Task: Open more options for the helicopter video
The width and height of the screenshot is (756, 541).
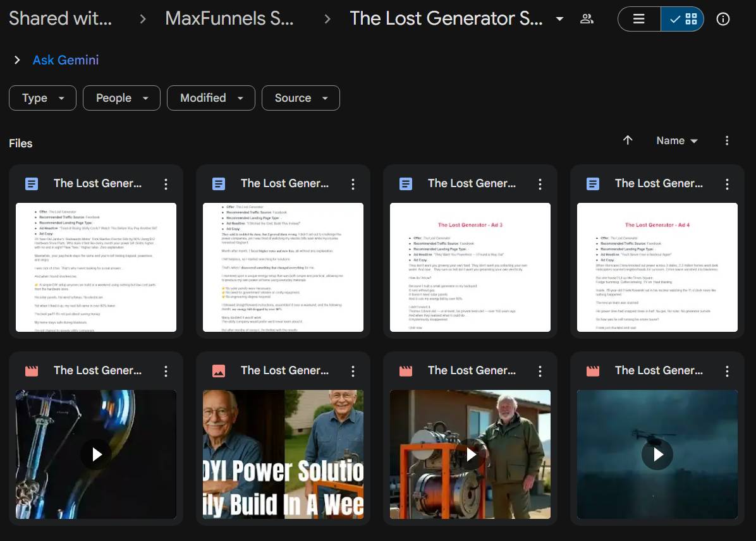Action: (x=727, y=371)
